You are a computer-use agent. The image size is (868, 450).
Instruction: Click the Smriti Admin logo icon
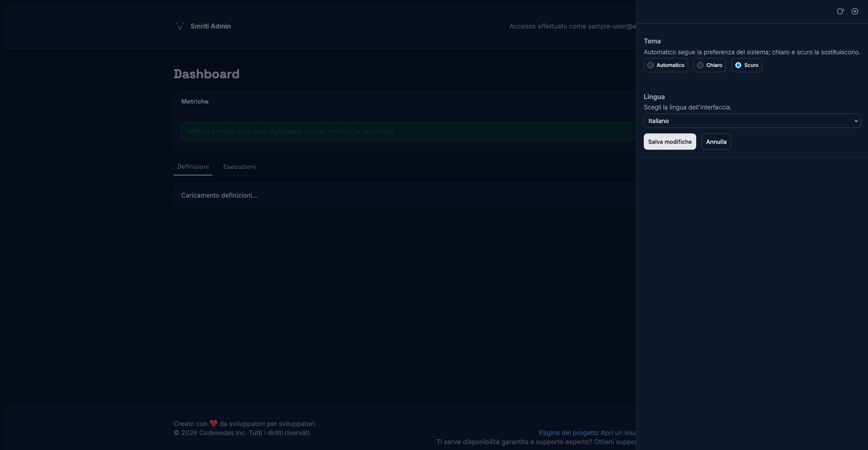[179, 26]
